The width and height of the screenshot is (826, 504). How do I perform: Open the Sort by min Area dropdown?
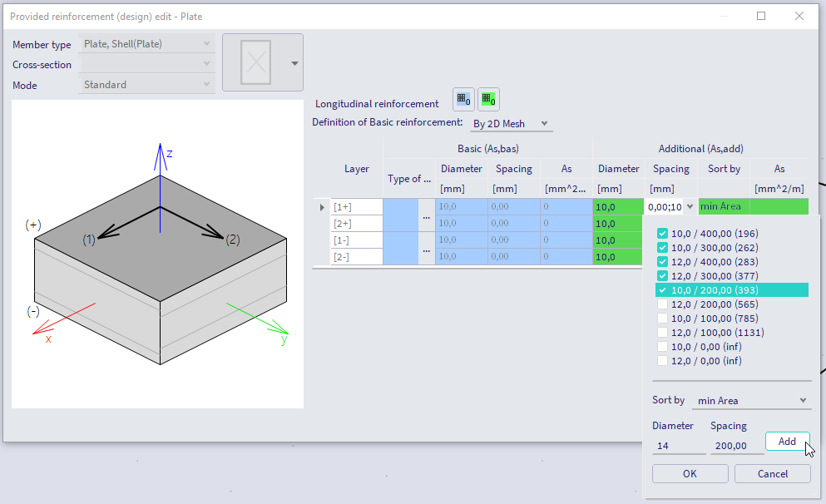[751, 400]
